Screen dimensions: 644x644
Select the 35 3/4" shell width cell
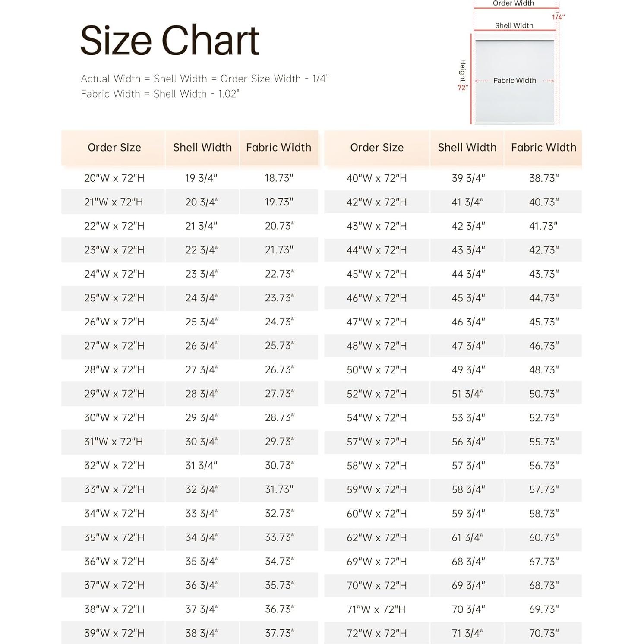pos(202,562)
